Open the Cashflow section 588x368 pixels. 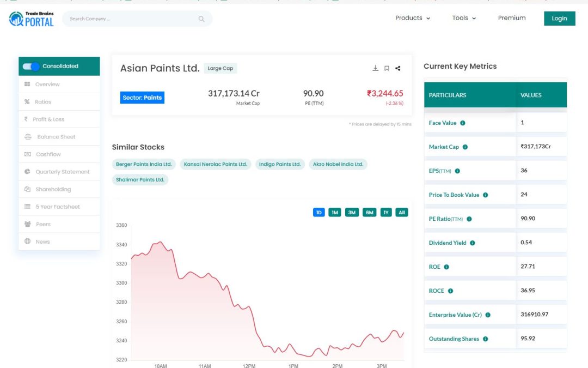pos(59,154)
